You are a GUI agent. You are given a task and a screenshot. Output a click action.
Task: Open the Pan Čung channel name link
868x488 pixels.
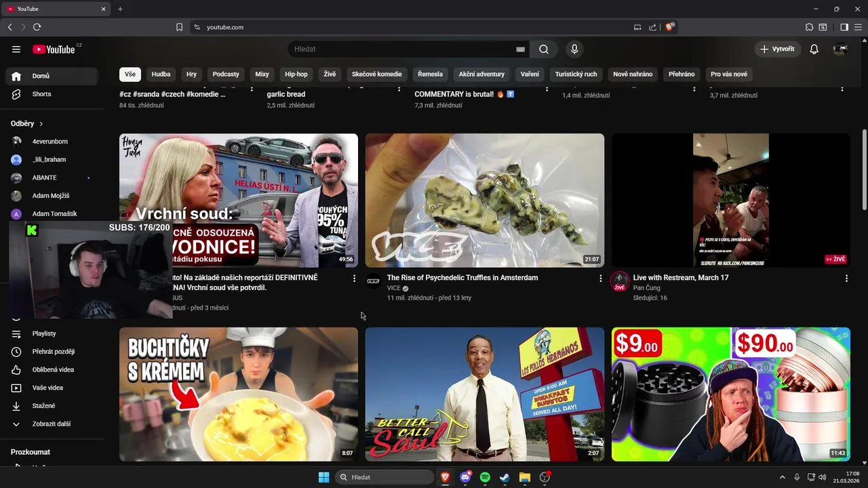(x=647, y=288)
